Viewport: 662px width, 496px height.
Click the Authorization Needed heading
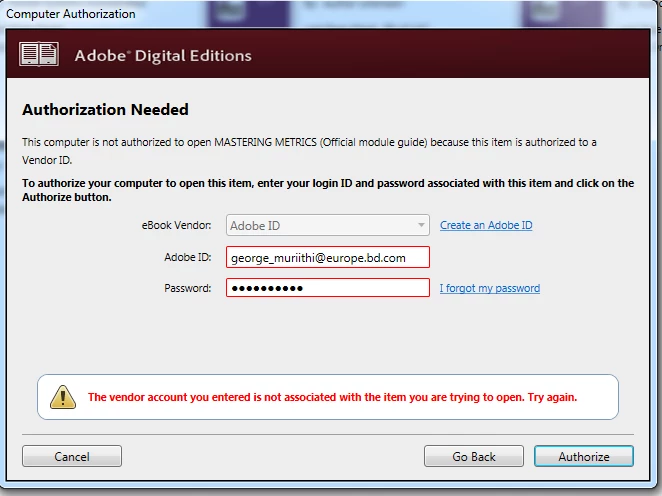[105, 110]
